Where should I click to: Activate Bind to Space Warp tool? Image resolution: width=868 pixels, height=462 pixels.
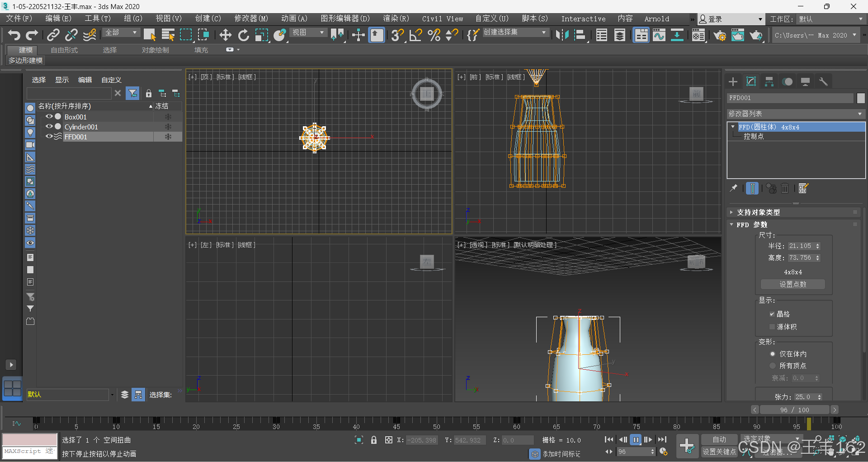pyautogui.click(x=90, y=35)
